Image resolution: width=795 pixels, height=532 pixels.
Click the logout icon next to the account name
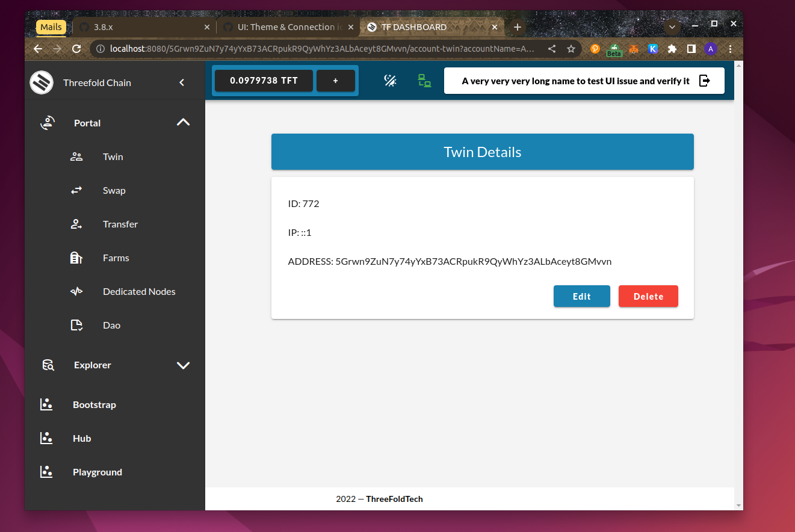[x=704, y=80]
